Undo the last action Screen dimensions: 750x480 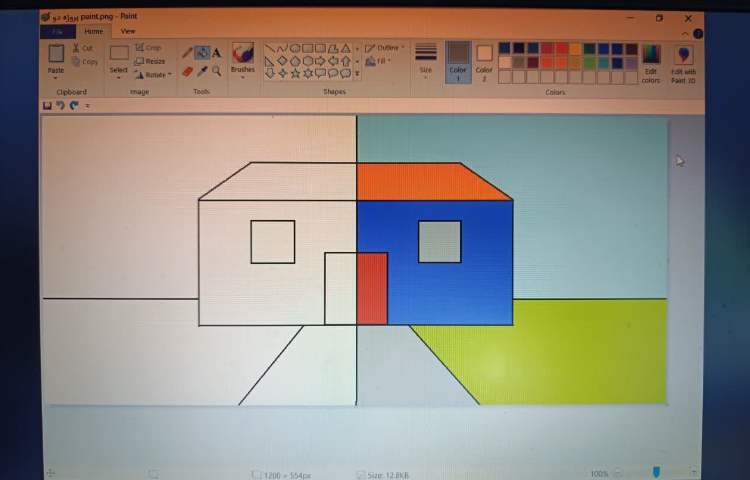[60, 106]
